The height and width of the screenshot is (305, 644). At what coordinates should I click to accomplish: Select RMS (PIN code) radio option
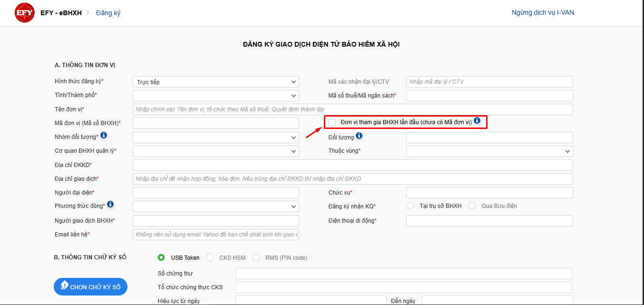tap(256, 257)
